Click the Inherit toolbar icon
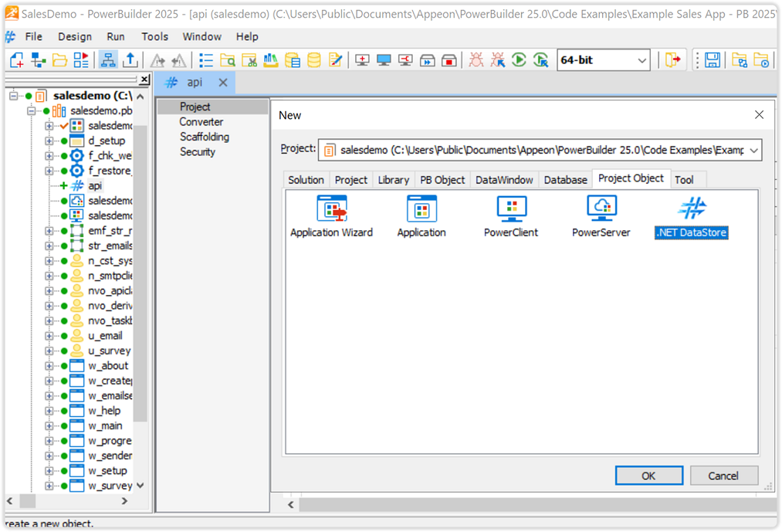The height and width of the screenshot is (532, 782). pos(38,60)
